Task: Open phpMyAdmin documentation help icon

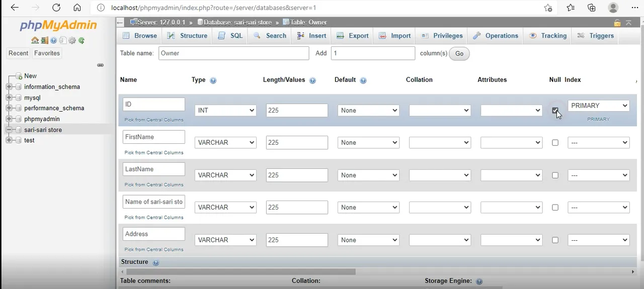Action: click(x=53, y=41)
